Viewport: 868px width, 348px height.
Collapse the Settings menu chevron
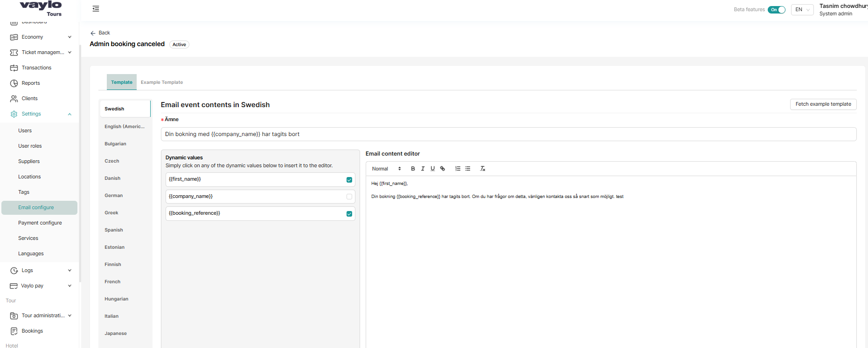click(x=69, y=114)
